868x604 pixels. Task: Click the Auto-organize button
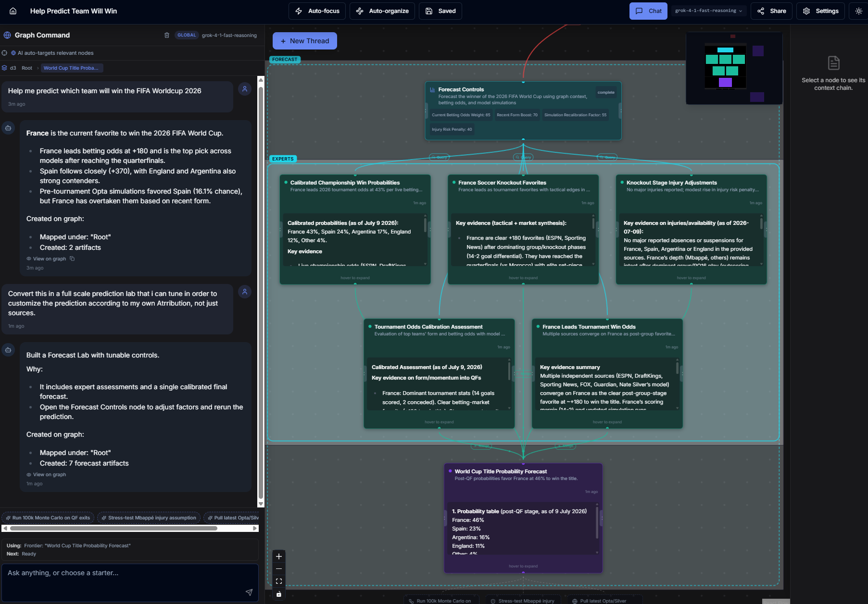382,11
